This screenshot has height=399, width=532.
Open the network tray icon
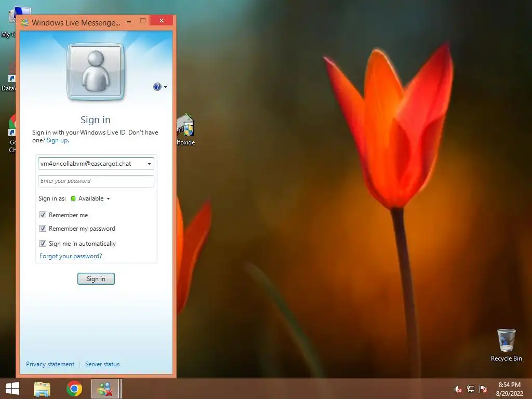click(x=471, y=389)
